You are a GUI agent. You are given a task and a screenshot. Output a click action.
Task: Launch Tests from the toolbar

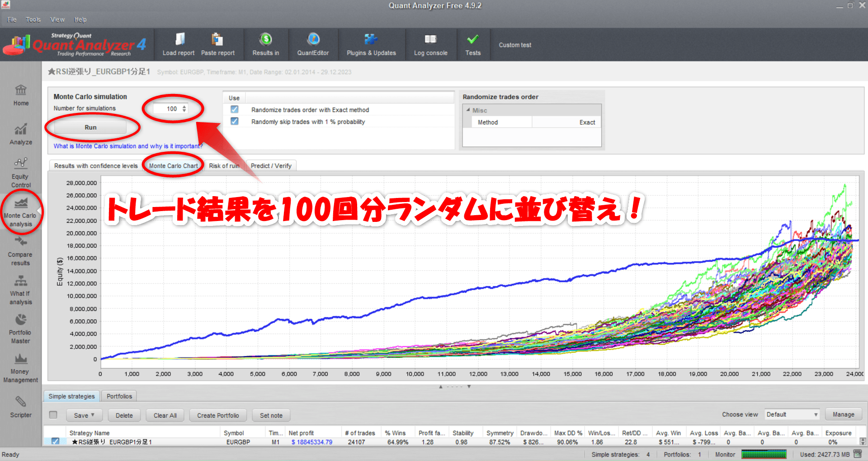point(473,44)
